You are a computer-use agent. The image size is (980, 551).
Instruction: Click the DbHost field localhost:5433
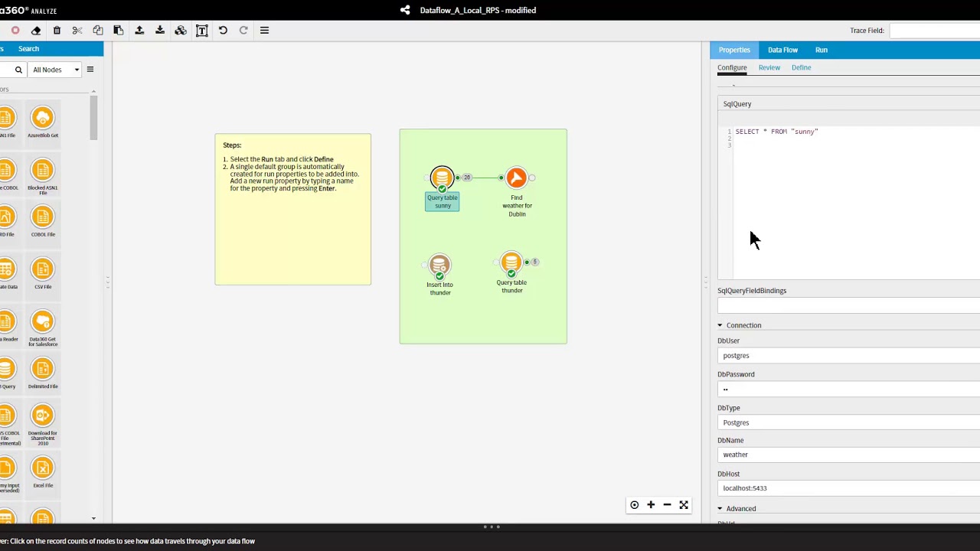point(848,488)
